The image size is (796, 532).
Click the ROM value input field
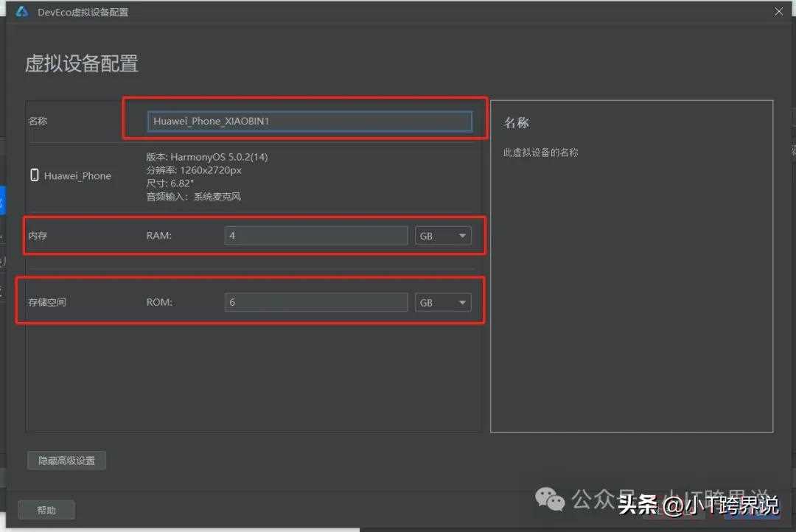click(315, 302)
